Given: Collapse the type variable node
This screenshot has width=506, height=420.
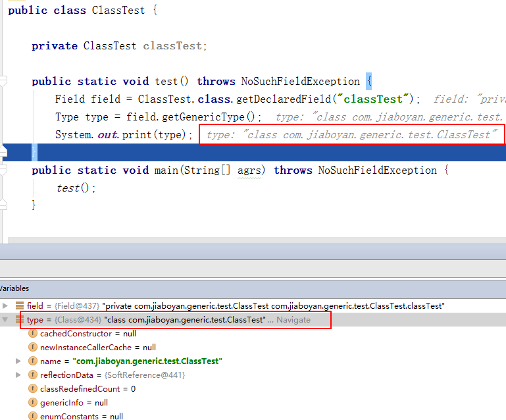Looking at the screenshot, I should (x=5, y=319).
